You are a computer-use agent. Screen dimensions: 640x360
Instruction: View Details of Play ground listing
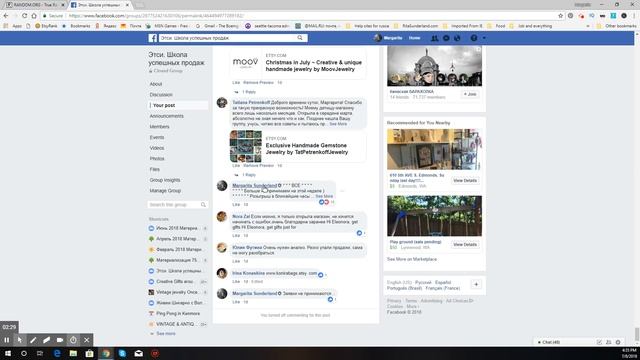point(465,244)
